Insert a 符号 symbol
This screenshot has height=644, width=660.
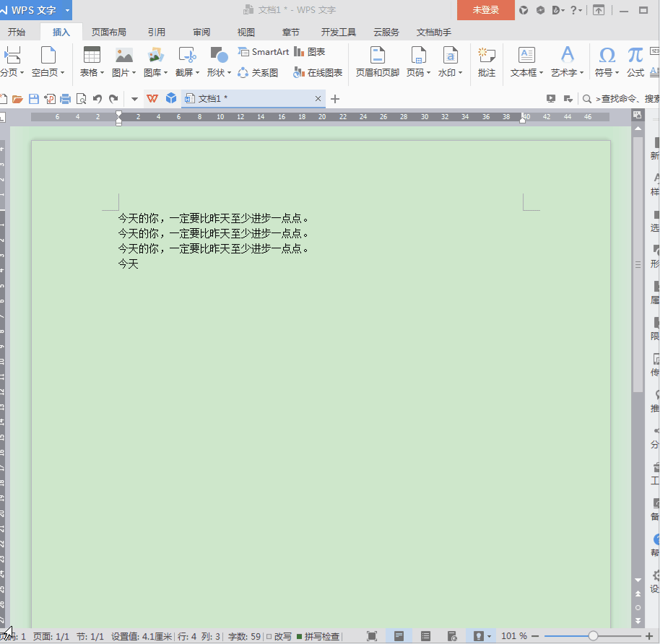pyautogui.click(x=607, y=62)
